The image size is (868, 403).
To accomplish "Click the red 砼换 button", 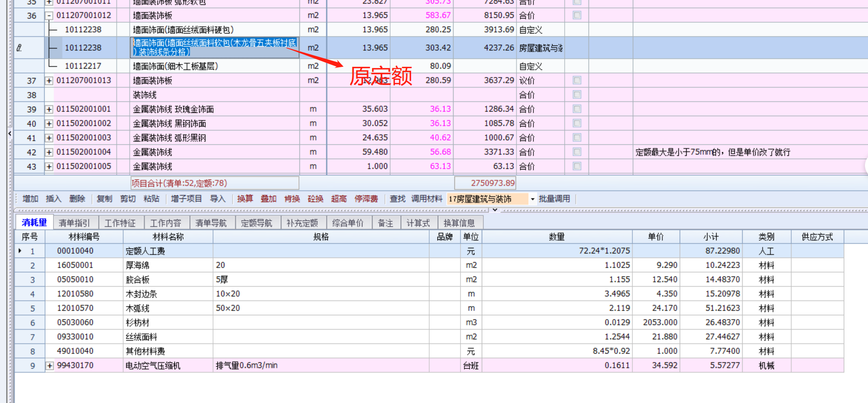I will pyautogui.click(x=316, y=199).
